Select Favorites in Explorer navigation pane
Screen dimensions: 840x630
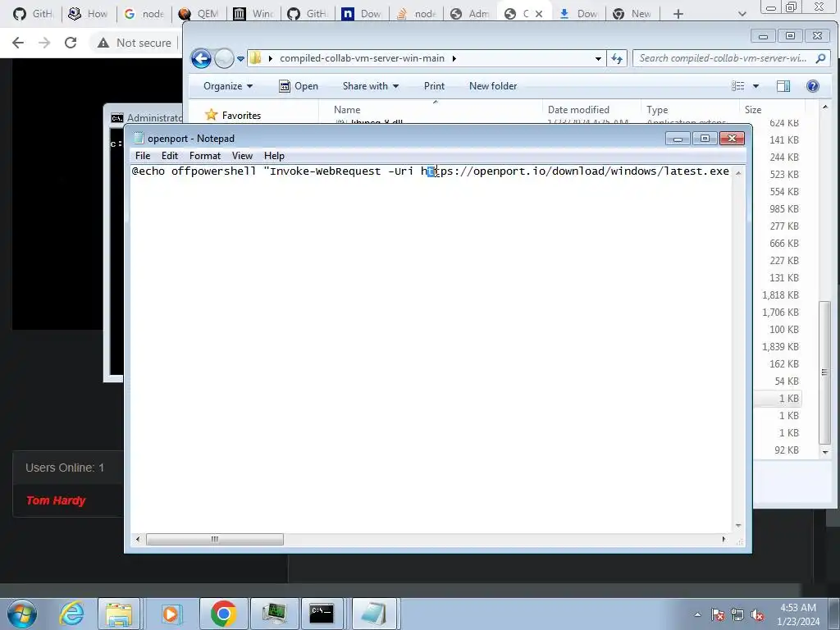234,115
